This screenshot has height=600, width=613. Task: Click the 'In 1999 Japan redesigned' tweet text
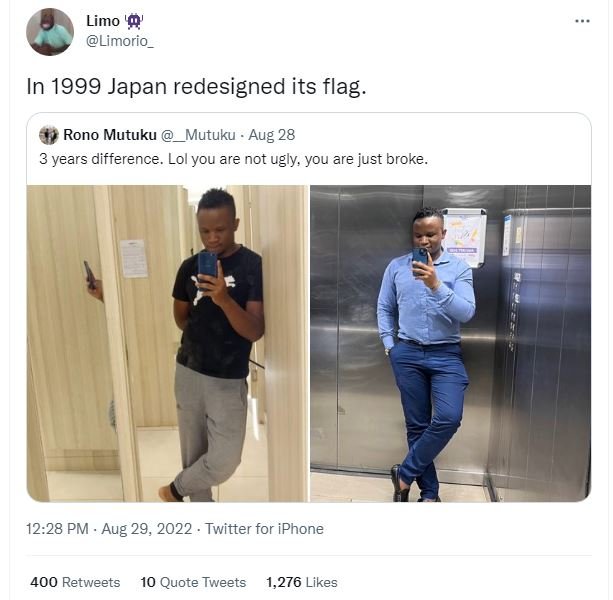tap(196, 87)
